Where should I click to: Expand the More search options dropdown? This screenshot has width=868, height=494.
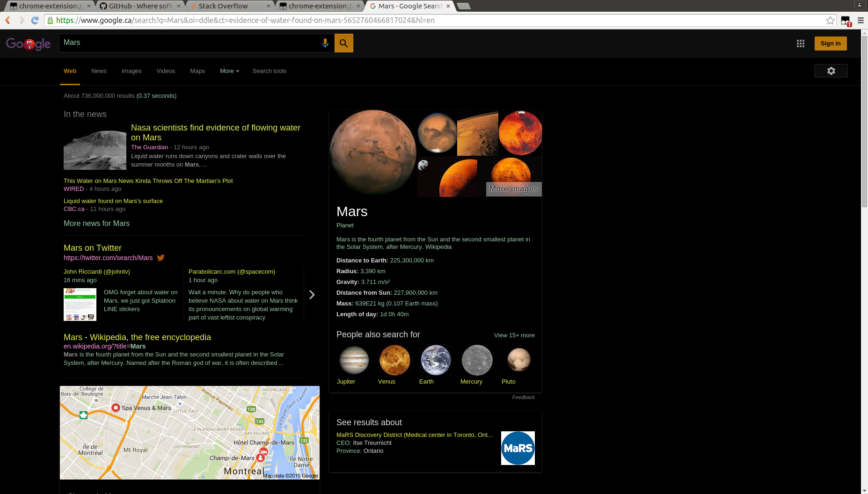pos(229,71)
